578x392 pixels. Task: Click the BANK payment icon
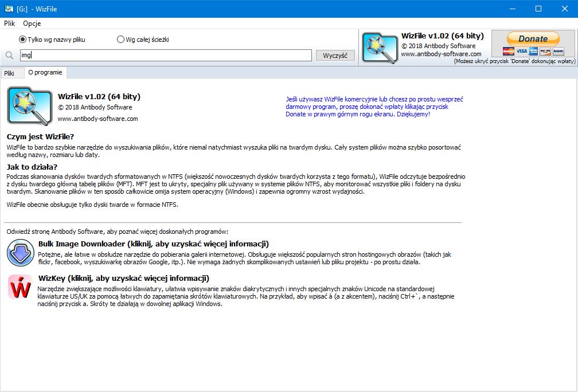[x=558, y=51]
